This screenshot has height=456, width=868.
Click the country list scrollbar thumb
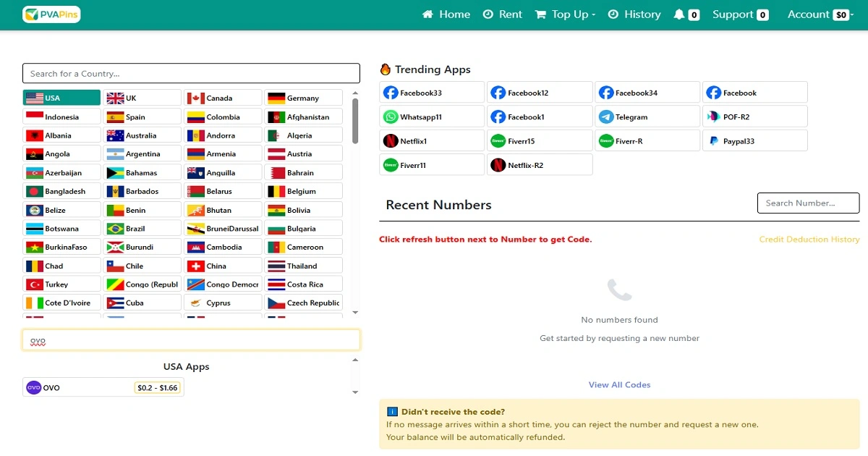(355, 120)
